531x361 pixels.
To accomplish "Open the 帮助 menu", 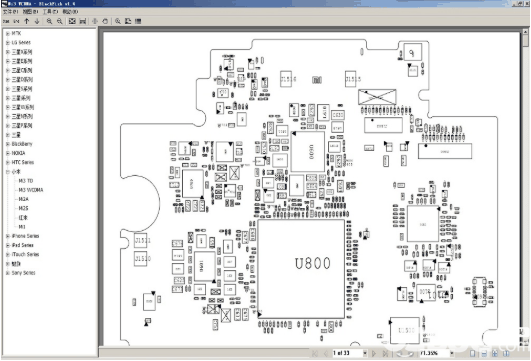I will point(70,12).
